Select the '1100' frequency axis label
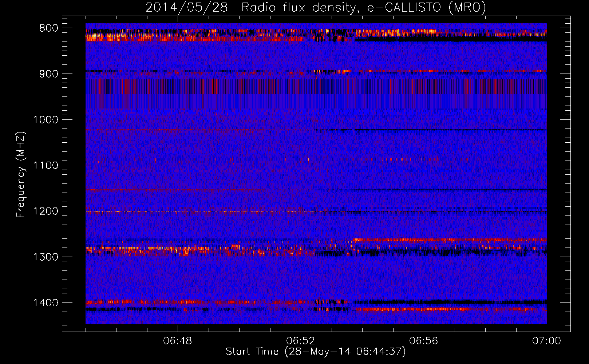Viewport: 589px width, 364px height. click(x=46, y=166)
